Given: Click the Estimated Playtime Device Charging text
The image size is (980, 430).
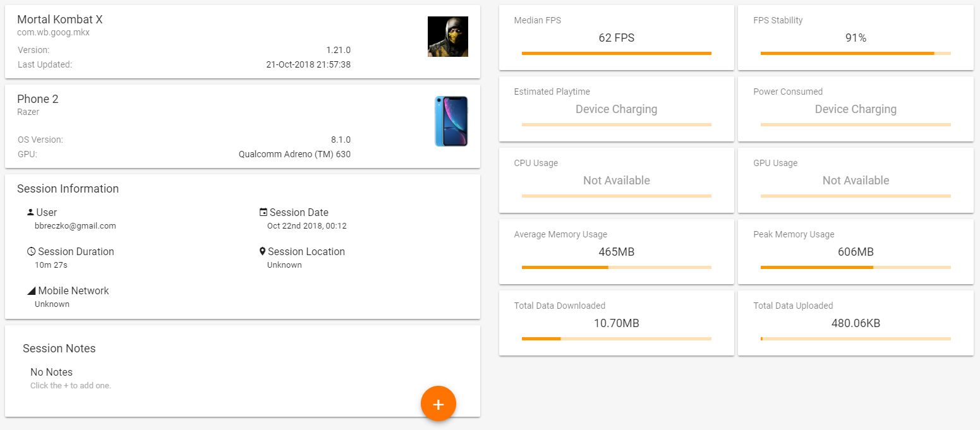Looking at the screenshot, I should [616, 109].
